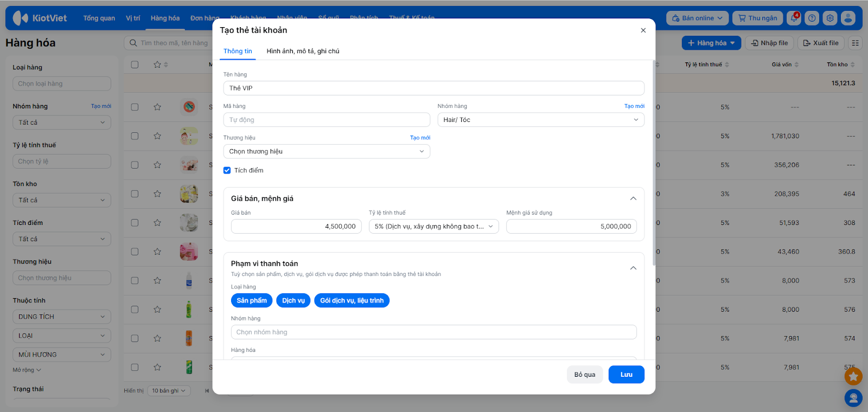Open the Bán online dropdown
The width and height of the screenshot is (868, 412).
tap(697, 18)
